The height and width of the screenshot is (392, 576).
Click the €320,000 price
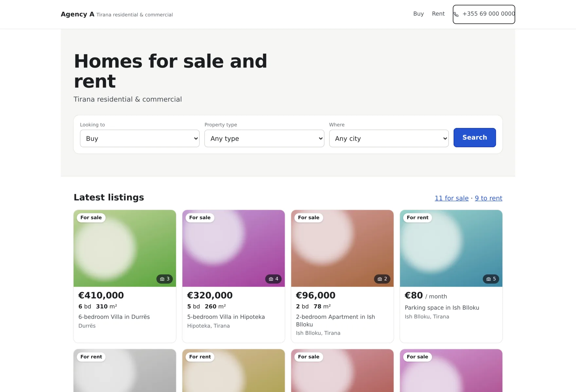[x=210, y=295]
